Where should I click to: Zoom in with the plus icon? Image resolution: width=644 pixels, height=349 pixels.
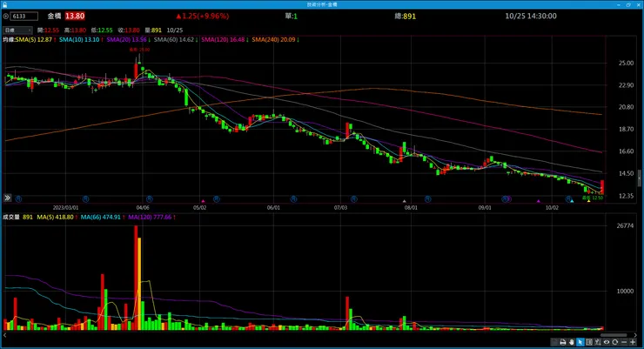[633, 342]
